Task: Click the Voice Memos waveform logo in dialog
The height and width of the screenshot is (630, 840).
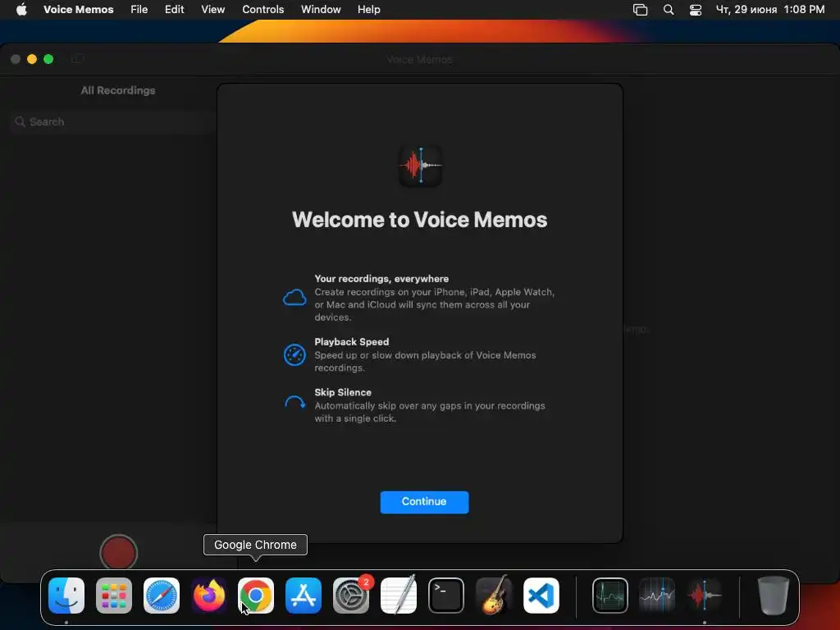Action: pos(421,166)
